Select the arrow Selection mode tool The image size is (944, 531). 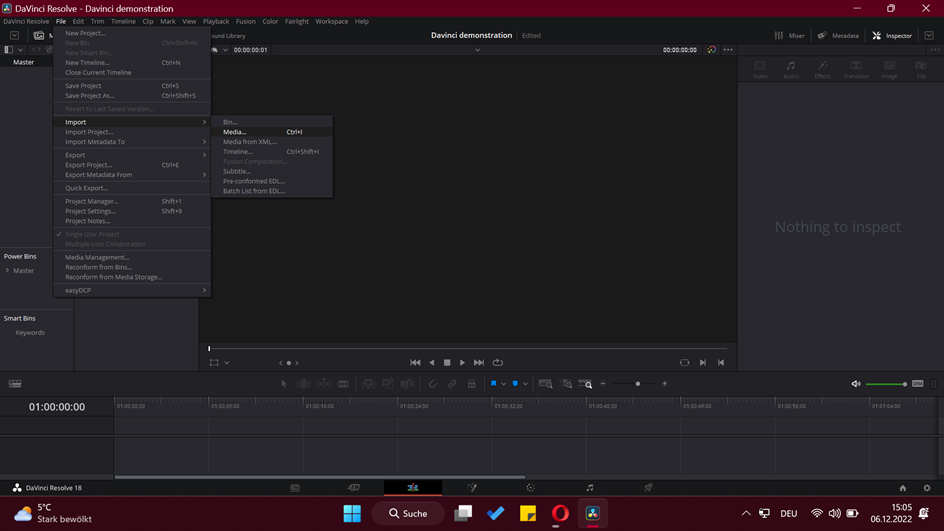coord(284,384)
